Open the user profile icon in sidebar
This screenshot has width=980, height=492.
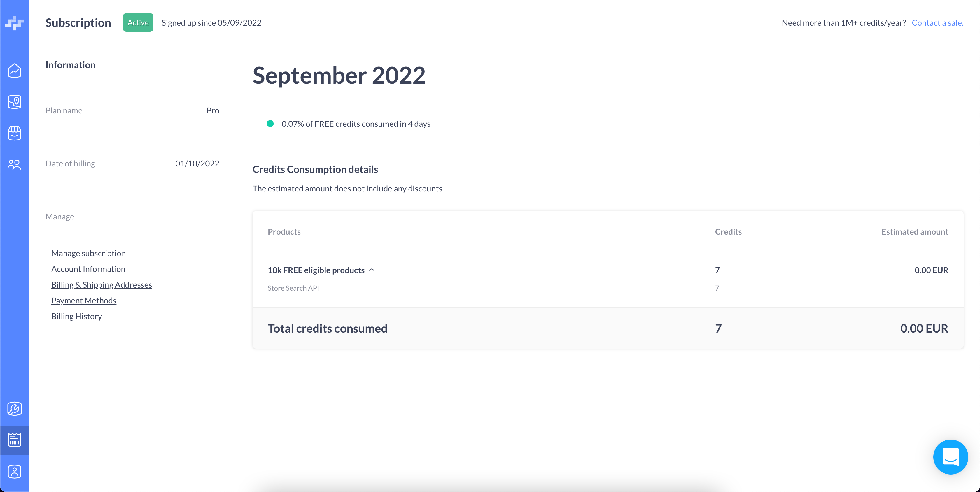[15, 472]
